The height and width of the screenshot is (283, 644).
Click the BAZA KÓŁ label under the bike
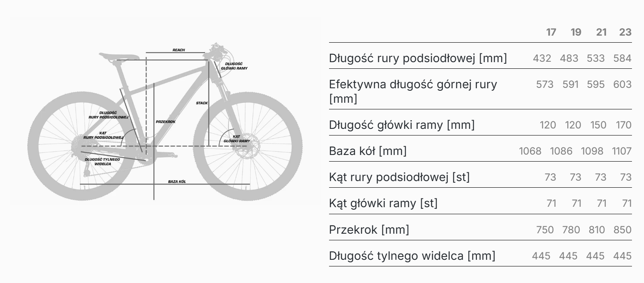tap(177, 181)
